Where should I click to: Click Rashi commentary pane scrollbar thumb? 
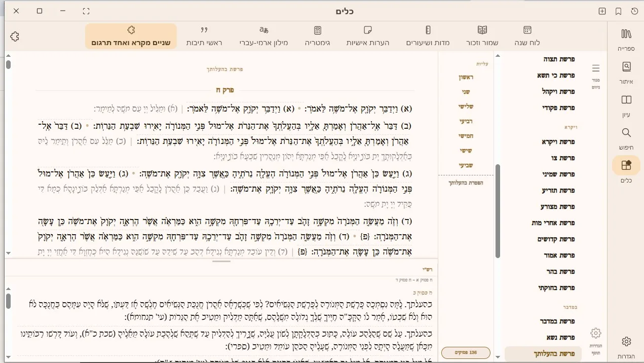[8, 301]
